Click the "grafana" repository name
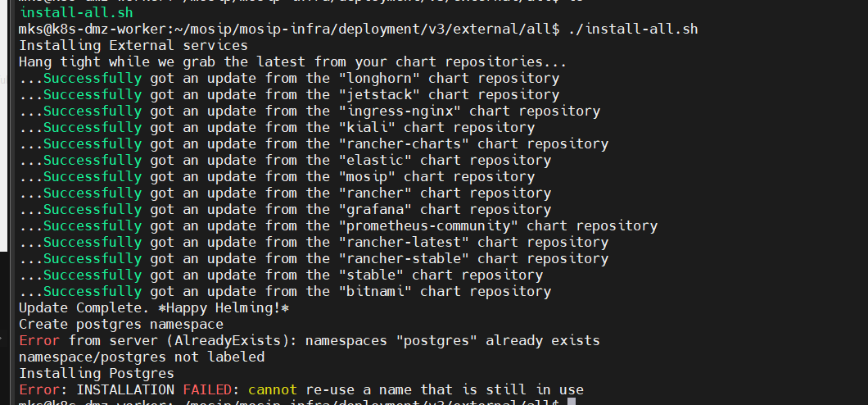This screenshot has height=405, width=868. (x=374, y=210)
